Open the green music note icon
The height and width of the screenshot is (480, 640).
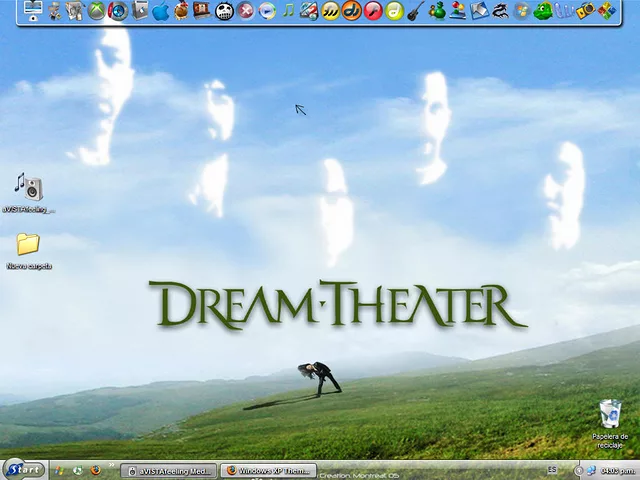(289, 11)
